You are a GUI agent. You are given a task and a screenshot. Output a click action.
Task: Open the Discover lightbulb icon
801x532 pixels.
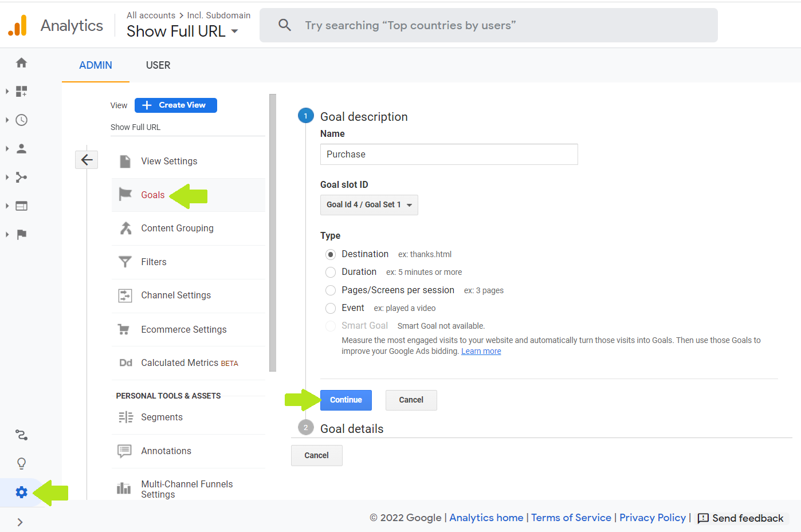pos(21,463)
